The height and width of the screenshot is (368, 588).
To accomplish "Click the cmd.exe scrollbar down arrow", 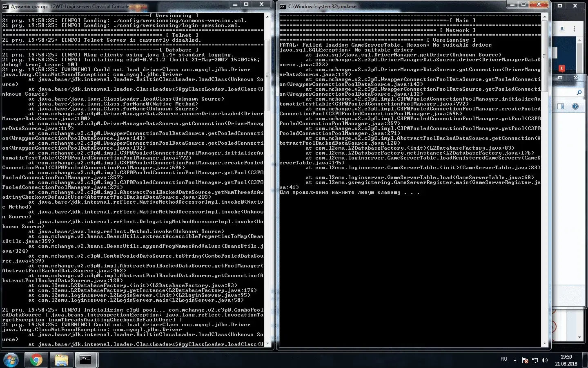I will (544, 343).
